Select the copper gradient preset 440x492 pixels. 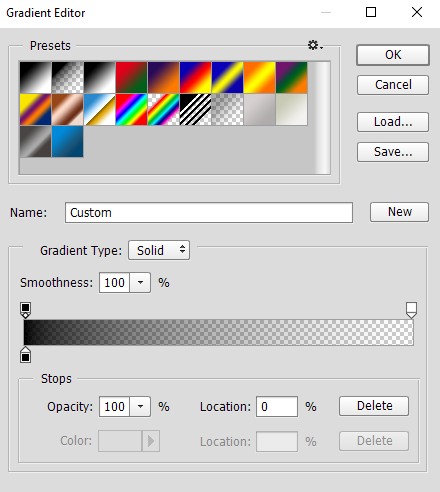coord(68,109)
